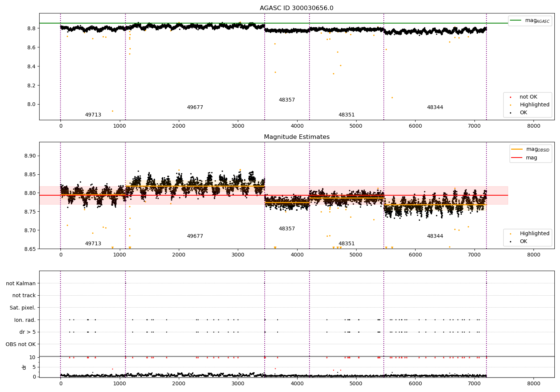Click the 'Magnitude Estimates' subplot title
Screen dimensions: 560x392
tap(296, 137)
